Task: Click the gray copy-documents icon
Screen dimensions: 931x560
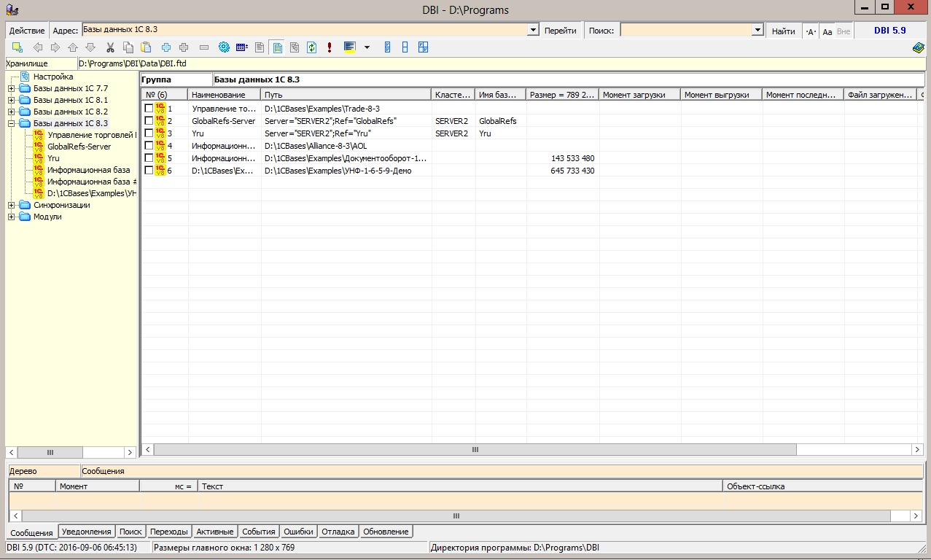Action: [x=295, y=47]
